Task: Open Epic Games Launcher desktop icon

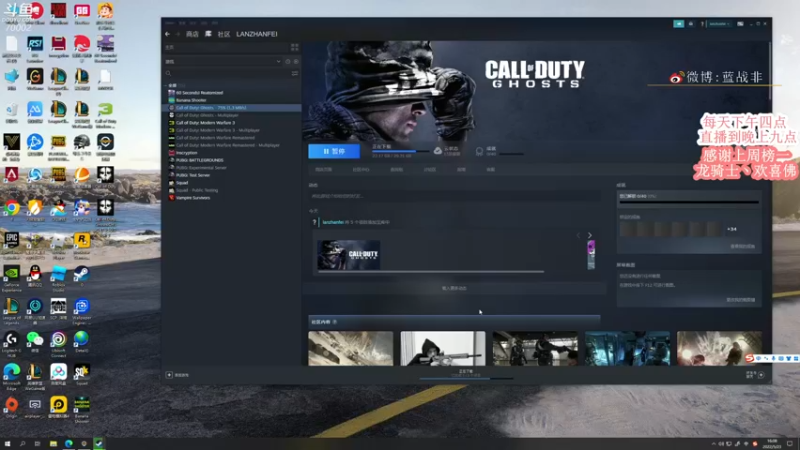Action: point(11,242)
